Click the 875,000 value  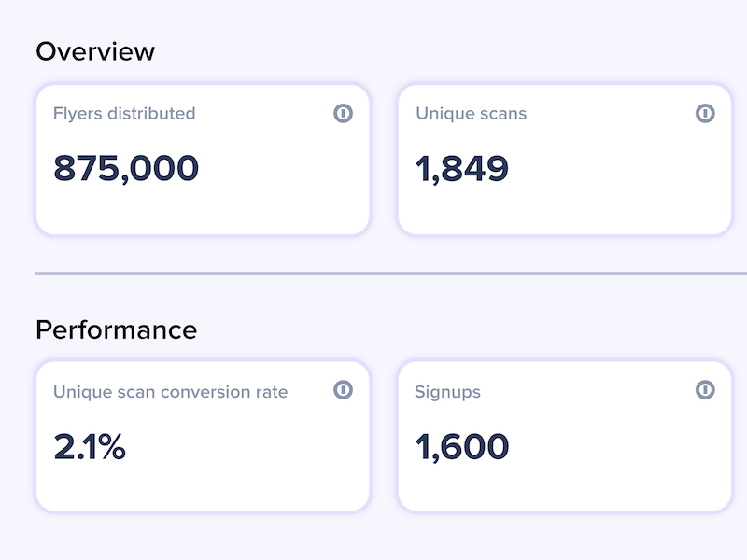pyautogui.click(x=126, y=169)
